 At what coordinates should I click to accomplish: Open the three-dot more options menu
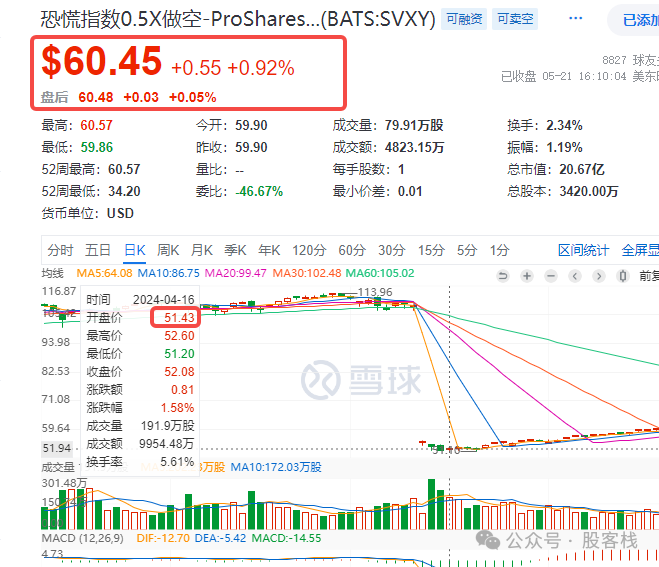point(575,18)
